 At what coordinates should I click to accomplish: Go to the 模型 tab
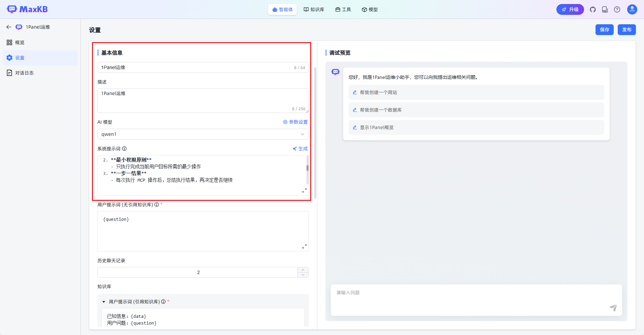[x=370, y=9]
